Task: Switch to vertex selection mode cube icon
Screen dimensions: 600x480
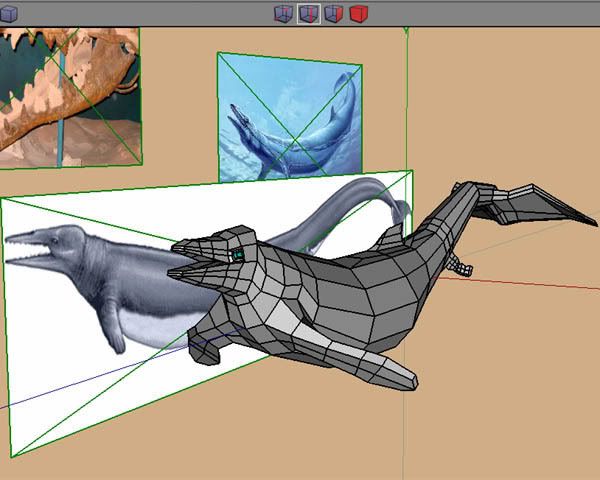Action: [x=283, y=14]
